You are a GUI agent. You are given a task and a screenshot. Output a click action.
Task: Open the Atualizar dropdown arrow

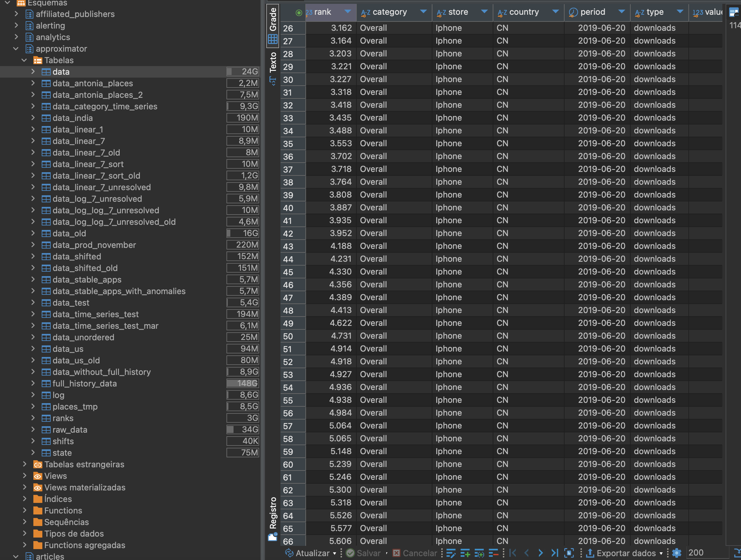(334, 553)
